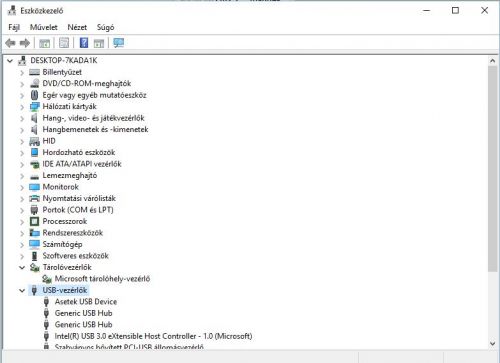Click the Device Manager title bar icon

tap(12, 11)
